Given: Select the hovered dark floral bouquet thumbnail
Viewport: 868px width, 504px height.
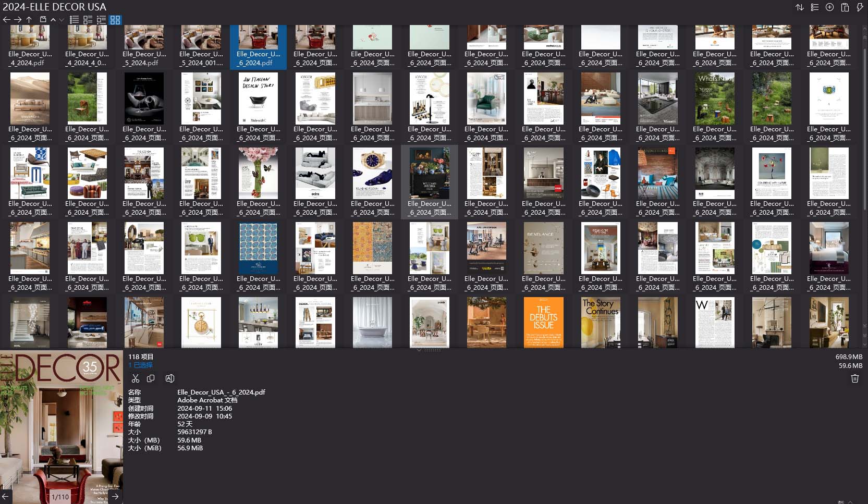Looking at the screenshot, I should pyautogui.click(x=430, y=173).
